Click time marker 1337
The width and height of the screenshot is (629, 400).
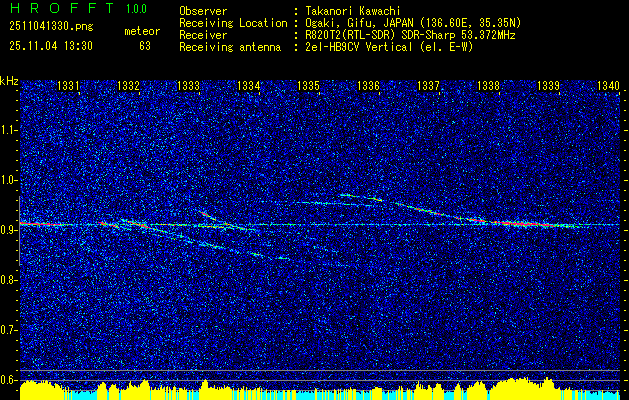[428, 86]
